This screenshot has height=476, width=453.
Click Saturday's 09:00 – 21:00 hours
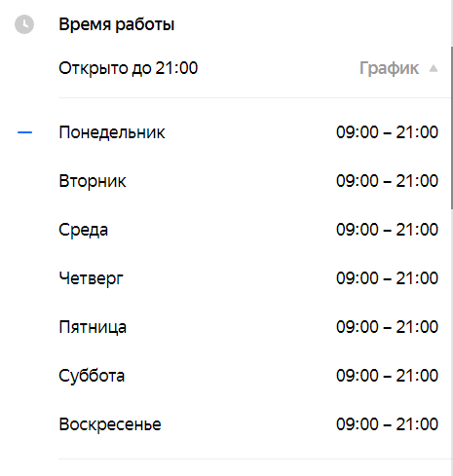(387, 376)
